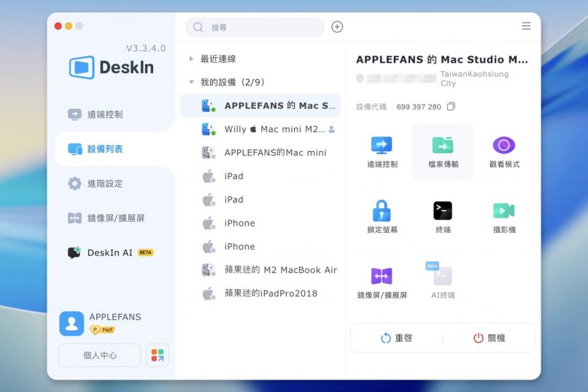588x392 pixels.
Task: Open the 終端 terminal icon
Action: (x=442, y=211)
